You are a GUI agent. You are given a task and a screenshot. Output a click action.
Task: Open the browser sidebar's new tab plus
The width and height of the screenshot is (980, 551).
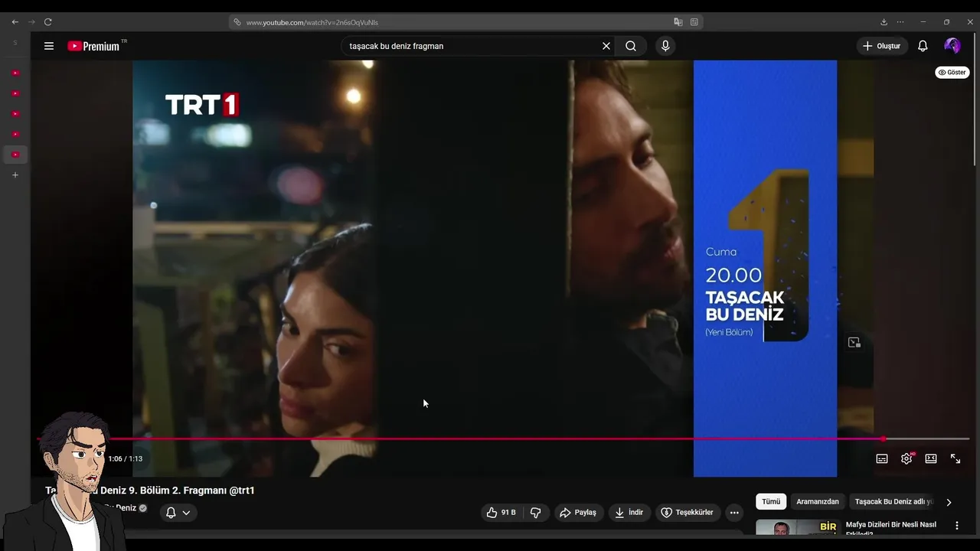click(x=15, y=175)
